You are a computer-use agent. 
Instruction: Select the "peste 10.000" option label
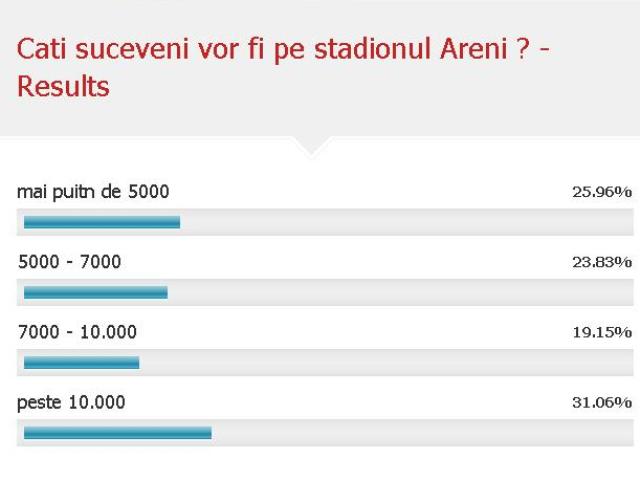click(72, 402)
